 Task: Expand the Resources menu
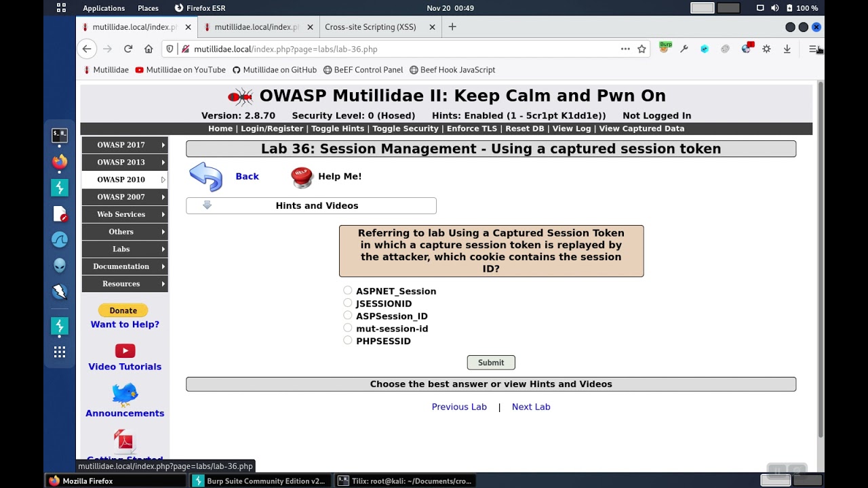[x=125, y=284]
